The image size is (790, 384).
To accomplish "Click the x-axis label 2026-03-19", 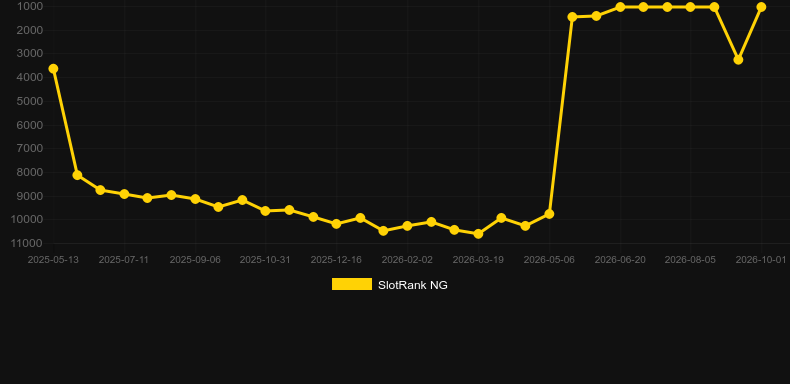I will [478, 260].
